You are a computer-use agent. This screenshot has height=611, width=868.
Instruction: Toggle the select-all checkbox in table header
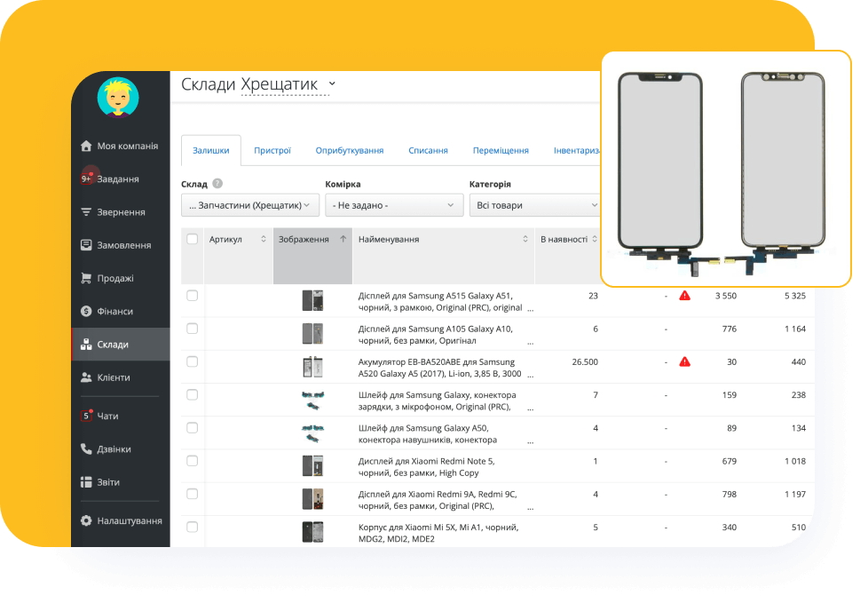pos(193,239)
